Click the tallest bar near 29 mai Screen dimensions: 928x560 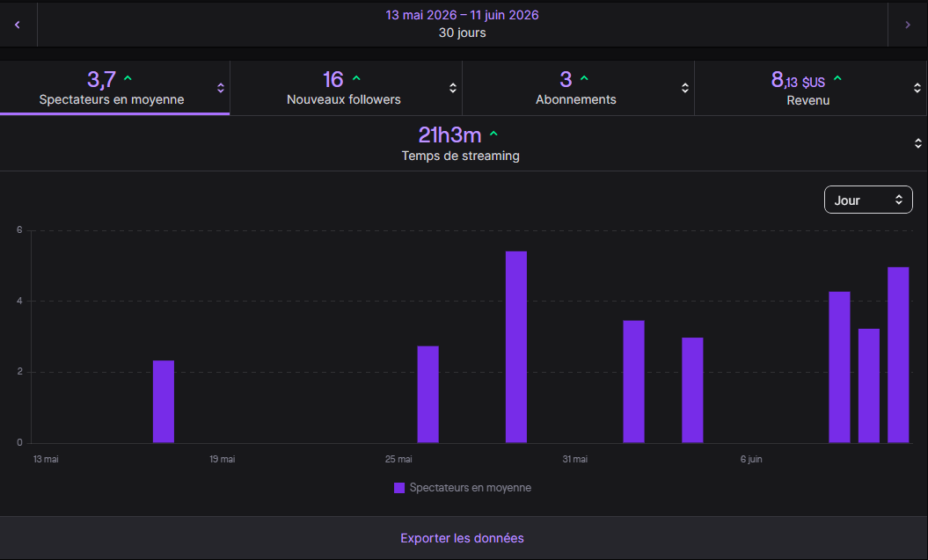(516, 347)
